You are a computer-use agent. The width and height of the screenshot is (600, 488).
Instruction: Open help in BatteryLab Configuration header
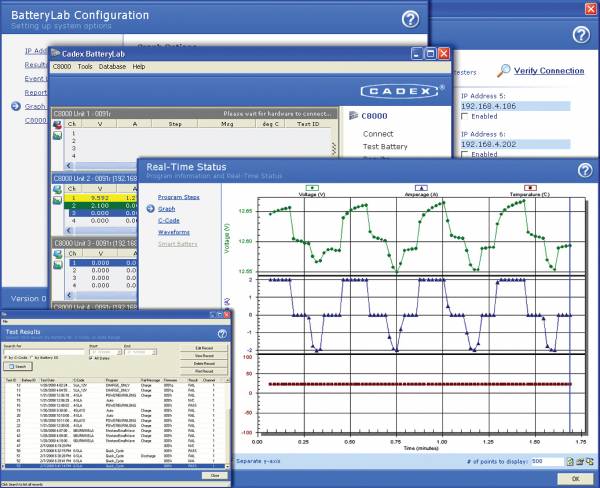click(409, 19)
